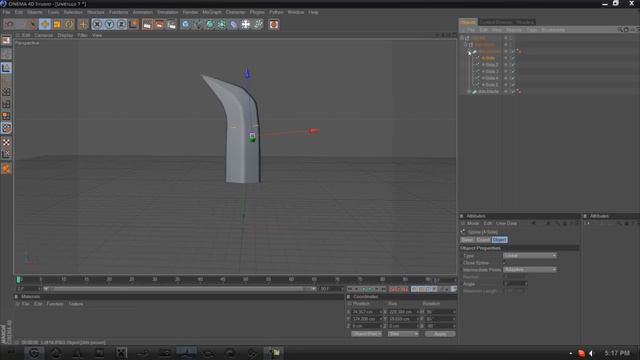Viewport: 640px width, 360px height.
Task: Click the Position X field in Coordinates
Action: point(366,312)
